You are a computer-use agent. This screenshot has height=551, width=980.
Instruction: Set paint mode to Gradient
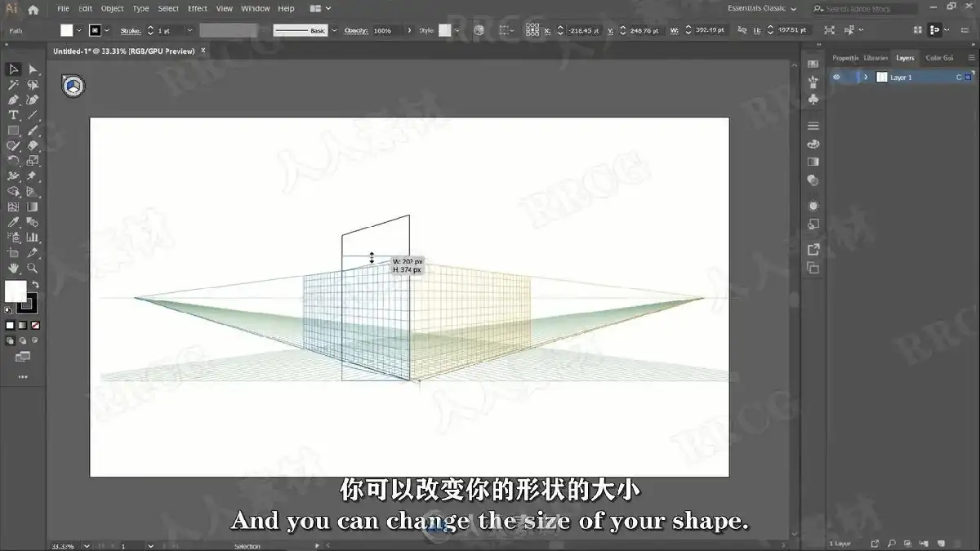tap(21, 326)
